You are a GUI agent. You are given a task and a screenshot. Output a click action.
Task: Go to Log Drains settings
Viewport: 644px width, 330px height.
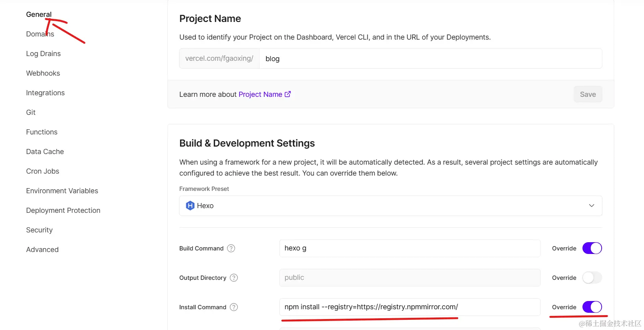click(x=44, y=54)
